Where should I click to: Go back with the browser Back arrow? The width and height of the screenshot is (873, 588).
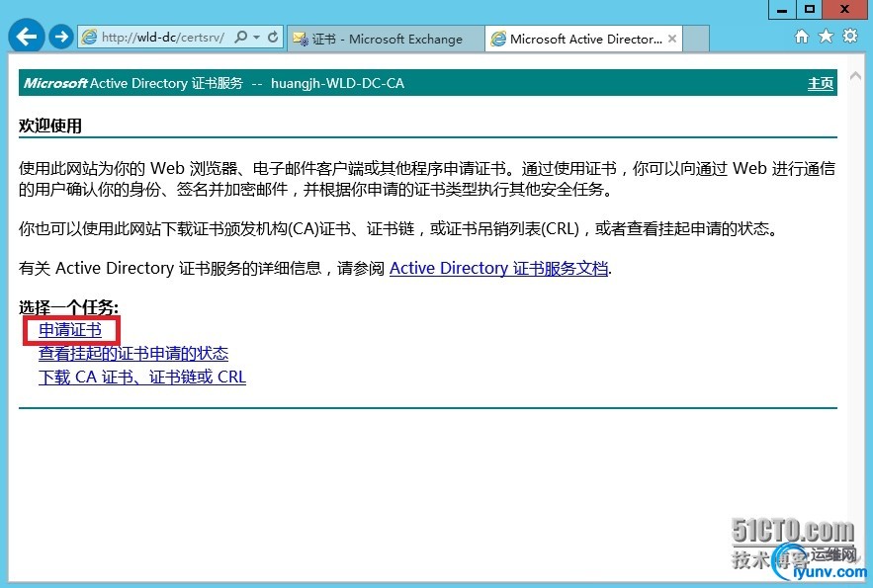coord(26,37)
